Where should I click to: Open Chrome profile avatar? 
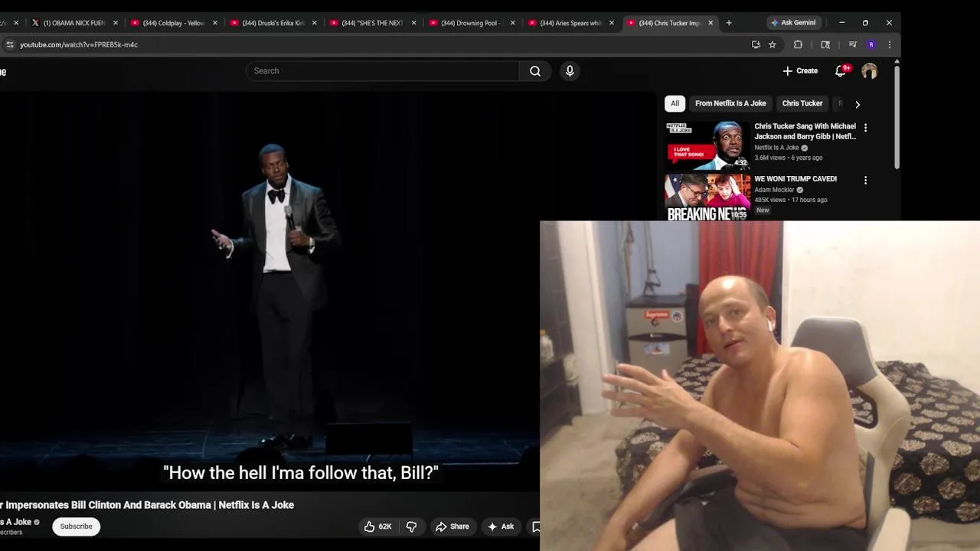click(871, 44)
